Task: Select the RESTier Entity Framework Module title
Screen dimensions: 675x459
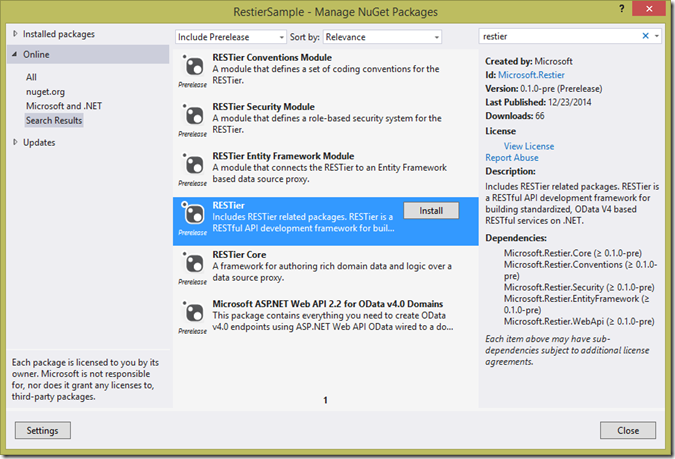Action: (283, 156)
